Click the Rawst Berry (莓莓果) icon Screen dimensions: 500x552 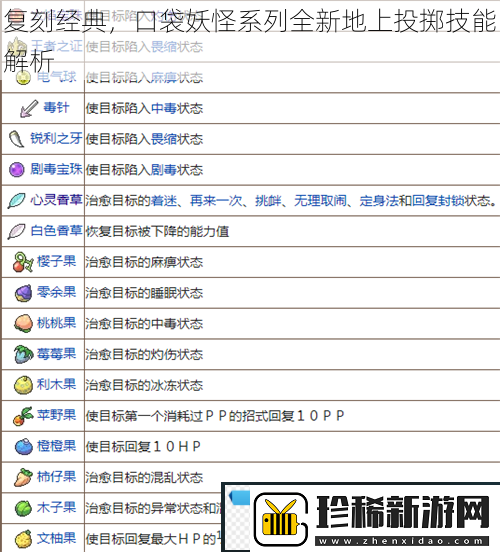pyautogui.click(x=23, y=354)
